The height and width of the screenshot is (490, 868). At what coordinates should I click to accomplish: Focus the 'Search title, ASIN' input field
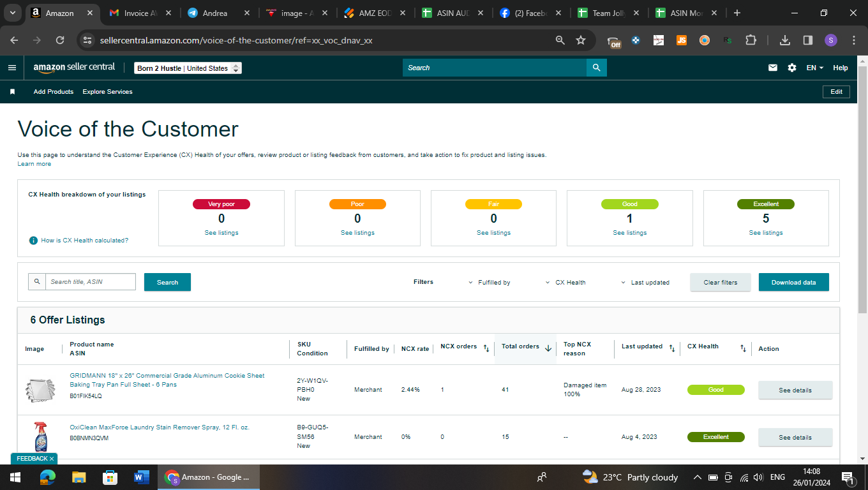91,281
